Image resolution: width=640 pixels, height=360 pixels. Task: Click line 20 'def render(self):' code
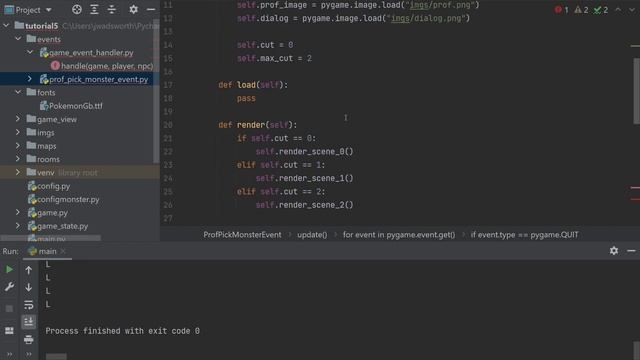pos(258,125)
